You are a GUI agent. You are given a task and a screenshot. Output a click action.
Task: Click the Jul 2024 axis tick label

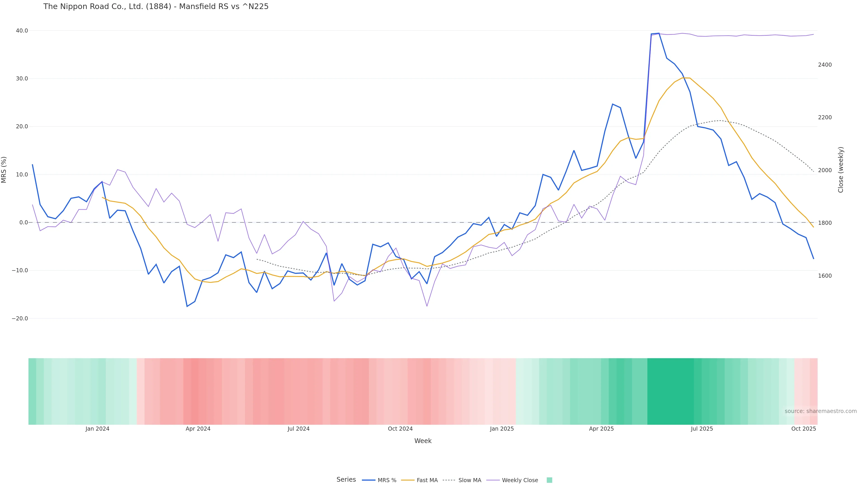pos(298,429)
